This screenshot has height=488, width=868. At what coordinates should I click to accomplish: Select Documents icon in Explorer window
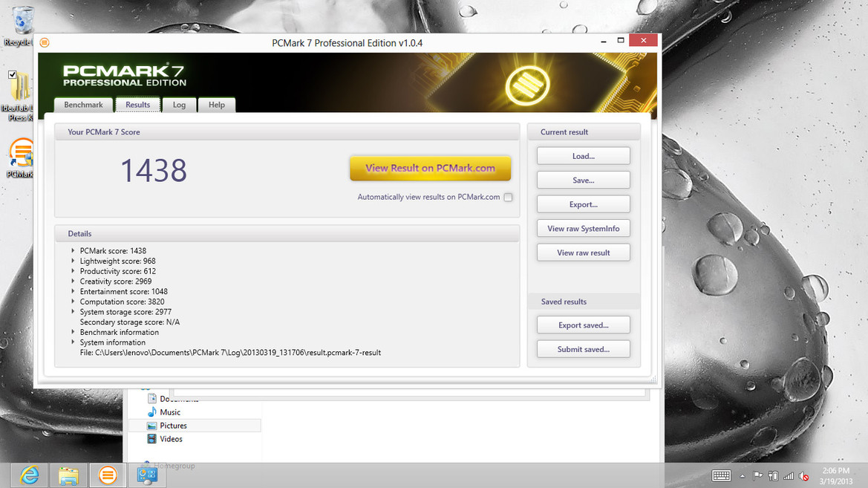point(151,398)
